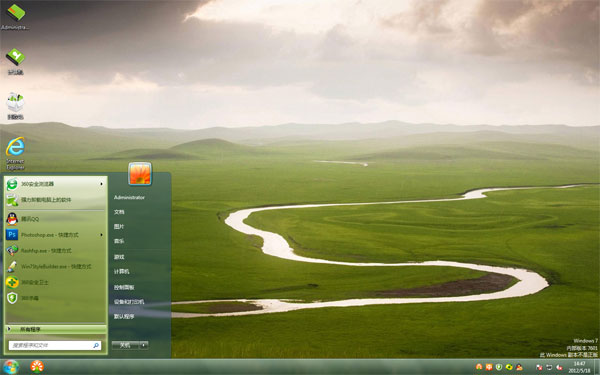Click the network tray icon

549,368
